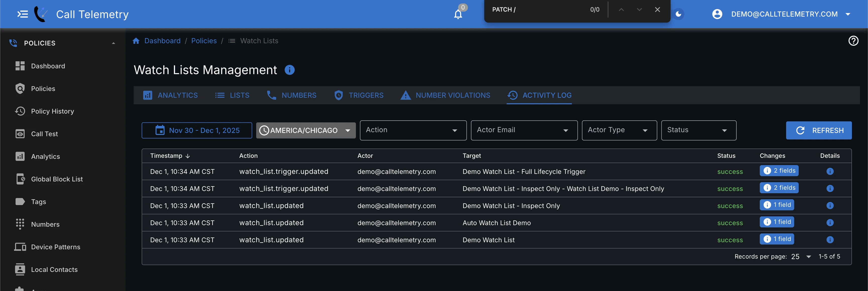Screen dimensions: 868x291
Task: Click the Device Patterns sidebar icon
Action: point(20,247)
